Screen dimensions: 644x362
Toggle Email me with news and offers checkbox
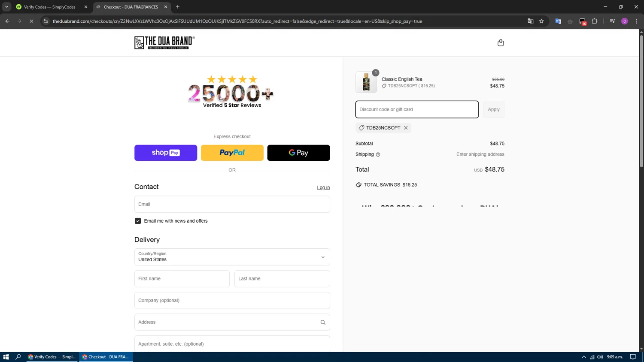[138, 221]
